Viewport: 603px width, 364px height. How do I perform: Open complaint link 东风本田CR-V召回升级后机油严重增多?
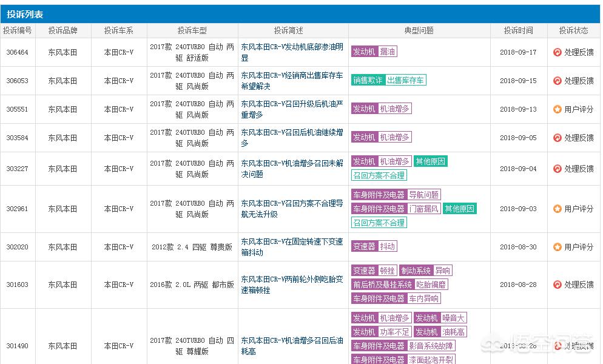pyautogui.click(x=292, y=109)
